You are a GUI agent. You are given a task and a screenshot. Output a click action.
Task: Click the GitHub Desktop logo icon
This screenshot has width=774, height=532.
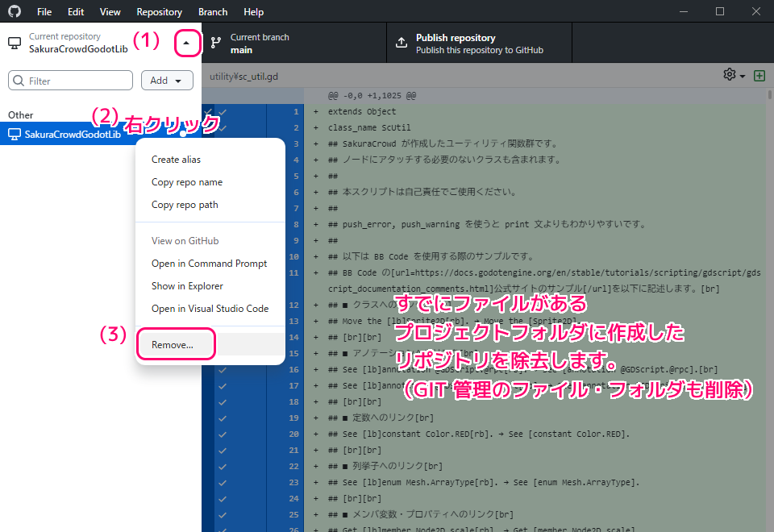click(x=15, y=10)
